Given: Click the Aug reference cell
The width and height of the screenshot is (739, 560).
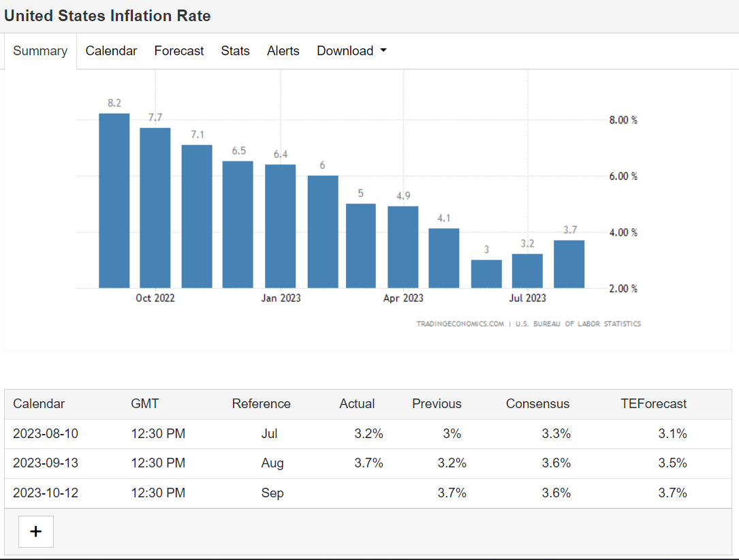Looking at the screenshot, I should (272, 463).
